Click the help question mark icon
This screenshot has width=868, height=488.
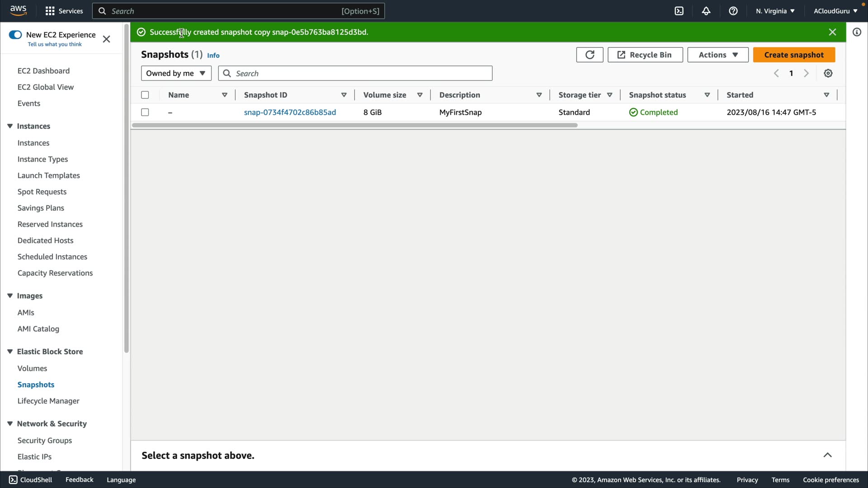point(733,11)
